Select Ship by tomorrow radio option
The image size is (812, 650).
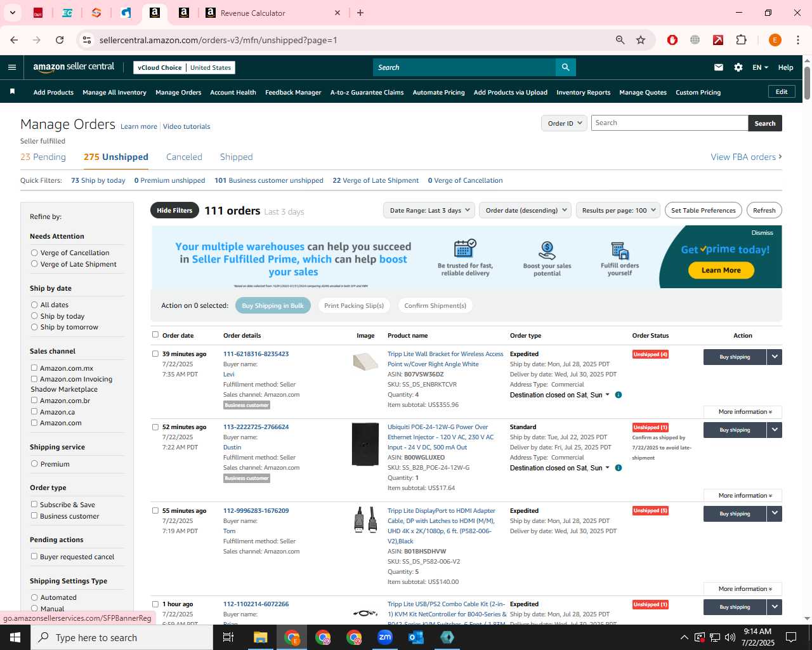point(34,327)
